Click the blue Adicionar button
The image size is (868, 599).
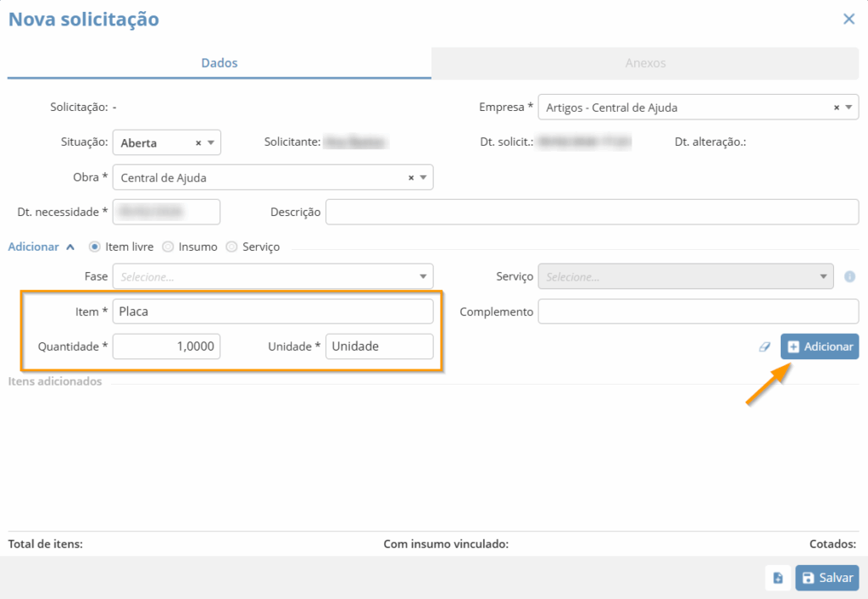819,347
